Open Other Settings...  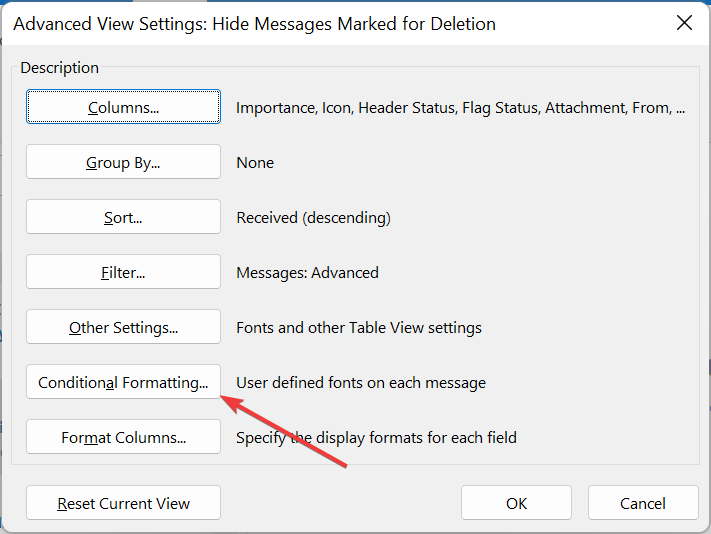pos(123,327)
